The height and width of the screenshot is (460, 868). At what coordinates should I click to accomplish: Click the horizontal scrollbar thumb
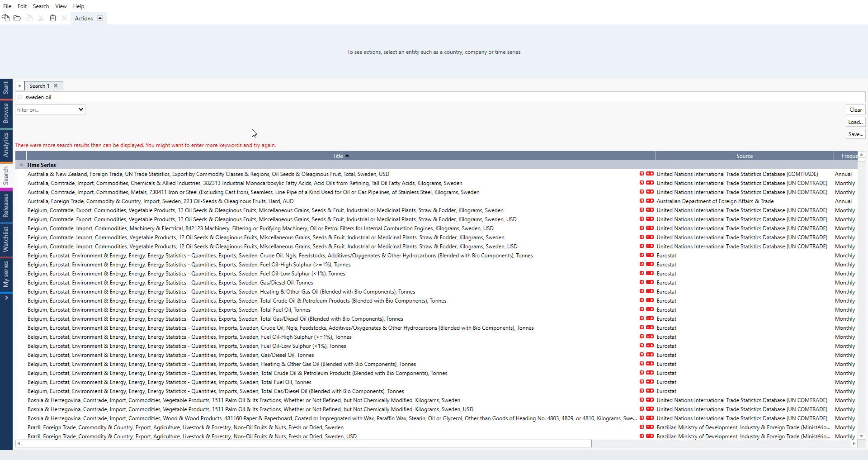307,444
